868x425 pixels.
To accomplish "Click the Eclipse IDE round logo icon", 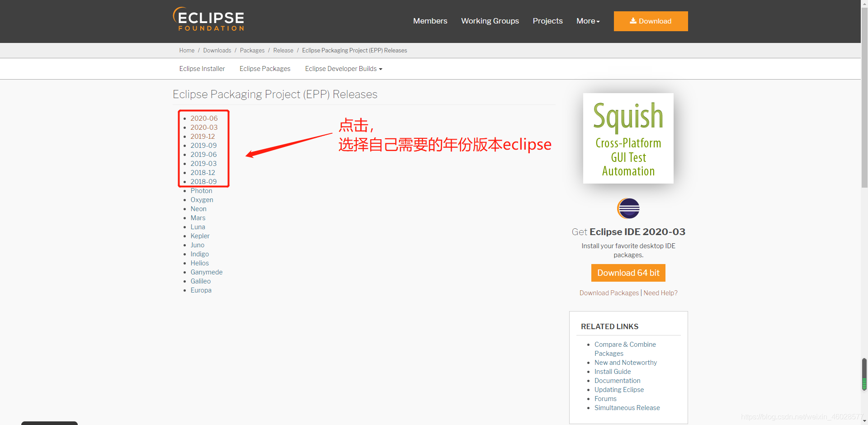I will (628, 208).
